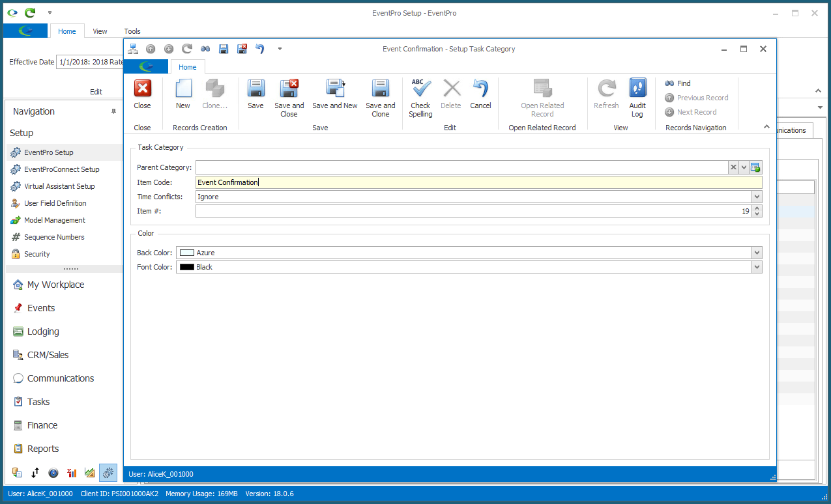Click the up-down arrows icon in navigation footer
This screenshot has width=831, height=504.
(x=35, y=473)
